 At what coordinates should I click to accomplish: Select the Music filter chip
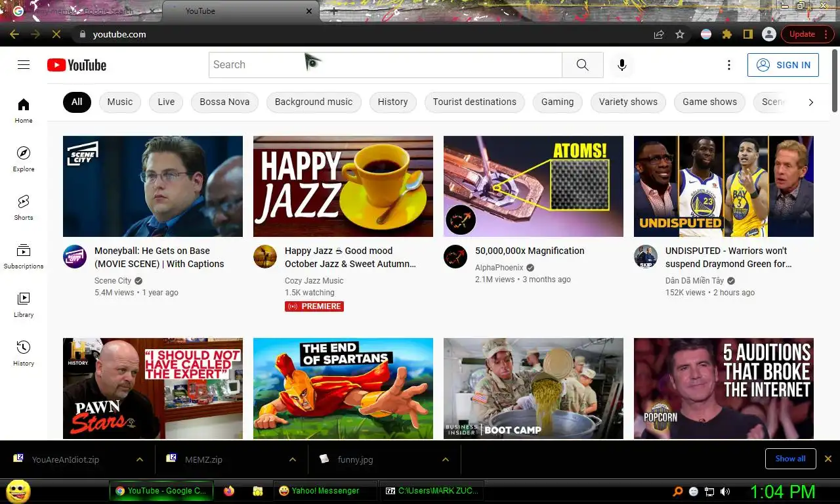click(x=120, y=102)
